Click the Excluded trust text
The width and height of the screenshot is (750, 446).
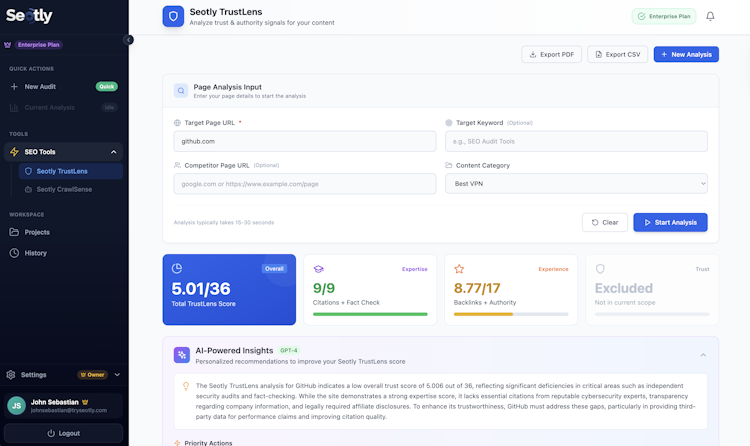coord(624,288)
